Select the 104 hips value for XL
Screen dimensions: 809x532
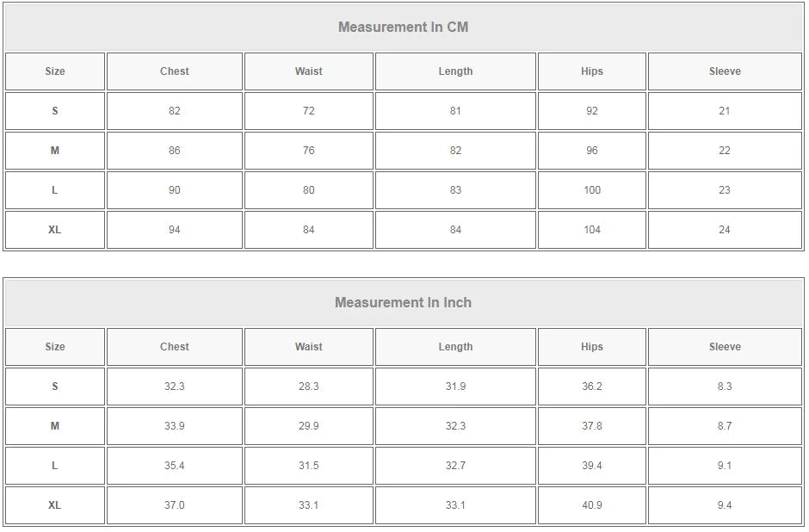(x=591, y=230)
